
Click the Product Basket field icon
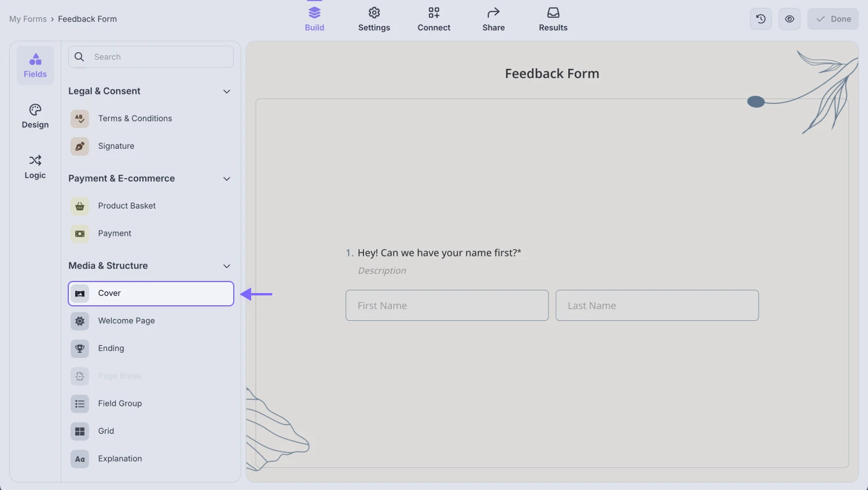79,206
